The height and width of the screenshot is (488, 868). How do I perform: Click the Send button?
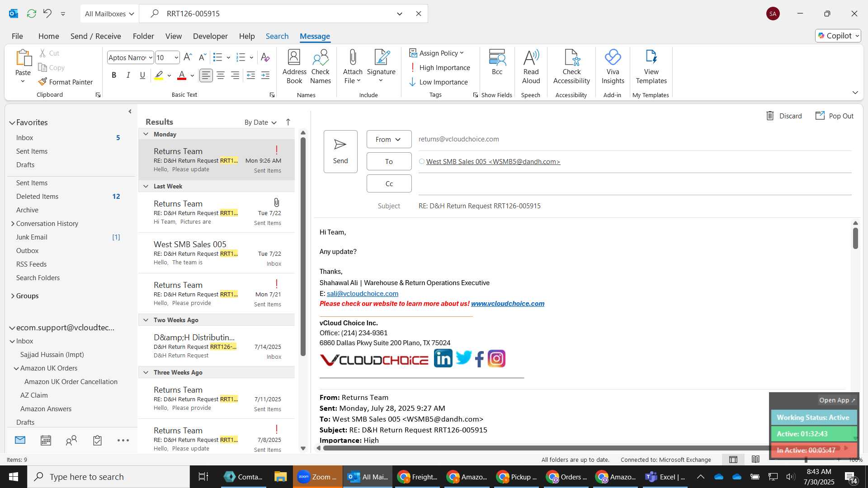point(340,151)
